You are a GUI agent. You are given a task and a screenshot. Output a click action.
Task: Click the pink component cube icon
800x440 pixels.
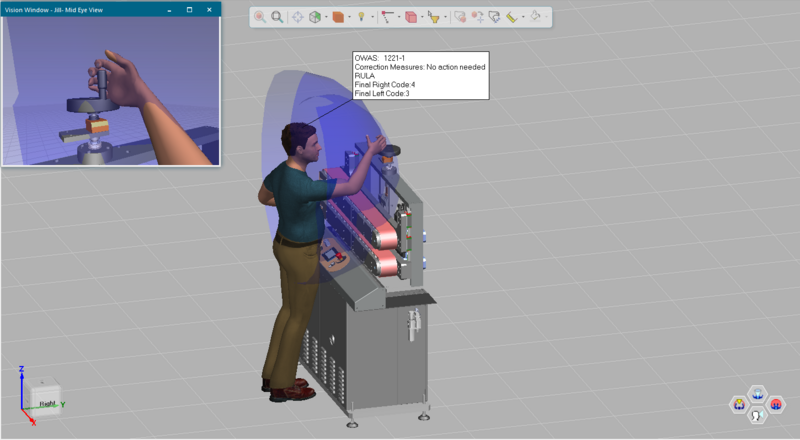coord(411,17)
